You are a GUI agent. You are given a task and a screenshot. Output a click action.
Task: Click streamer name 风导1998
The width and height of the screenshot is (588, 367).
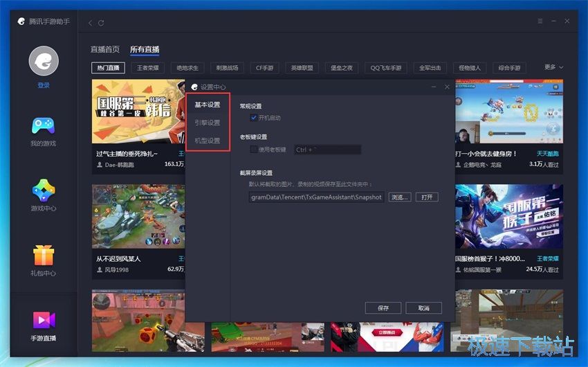117,270
